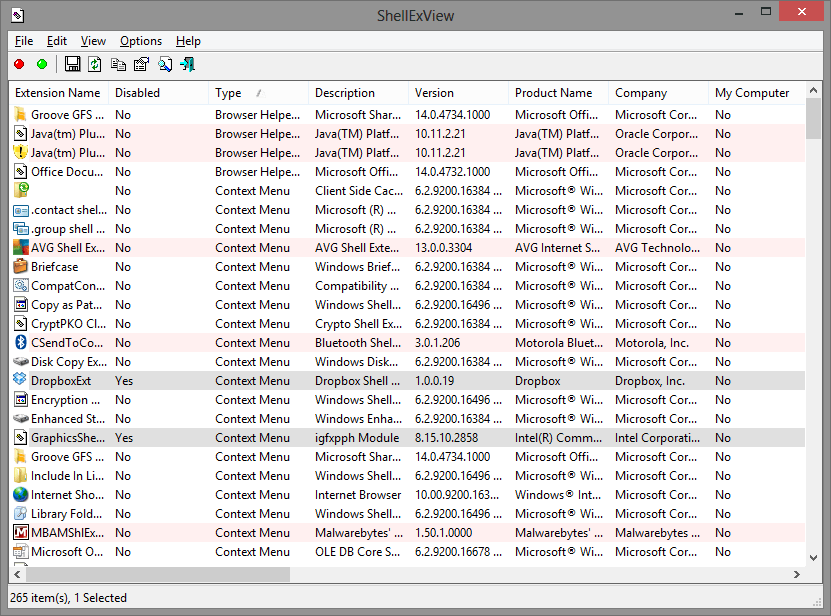Sort by Version column header
The height and width of the screenshot is (616, 831).
point(458,93)
